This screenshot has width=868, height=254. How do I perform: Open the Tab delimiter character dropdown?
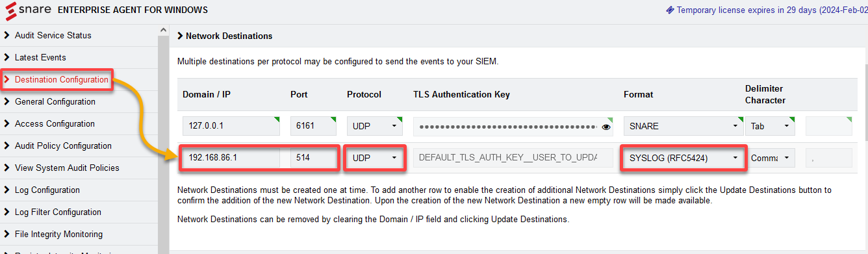point(770,126)
